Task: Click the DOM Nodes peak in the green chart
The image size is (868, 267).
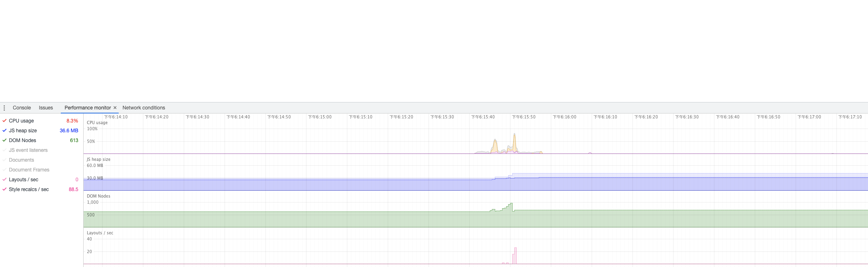Action: coord(511,204)
